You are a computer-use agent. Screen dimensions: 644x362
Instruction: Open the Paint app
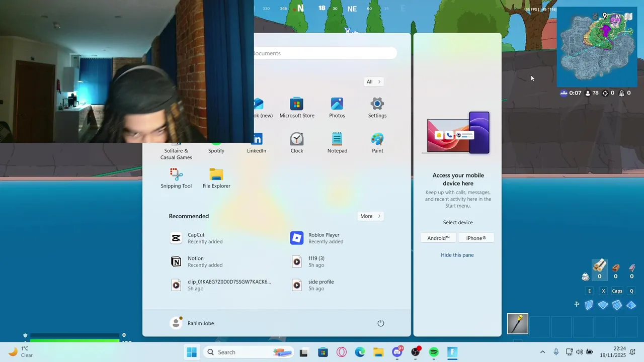tap(377, 143)
